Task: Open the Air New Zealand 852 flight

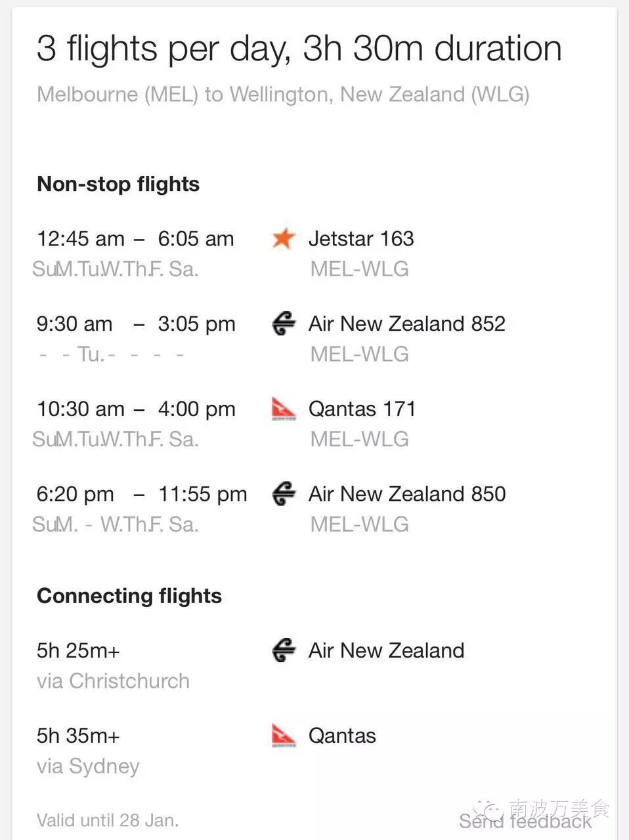Action: click(407, 324)
